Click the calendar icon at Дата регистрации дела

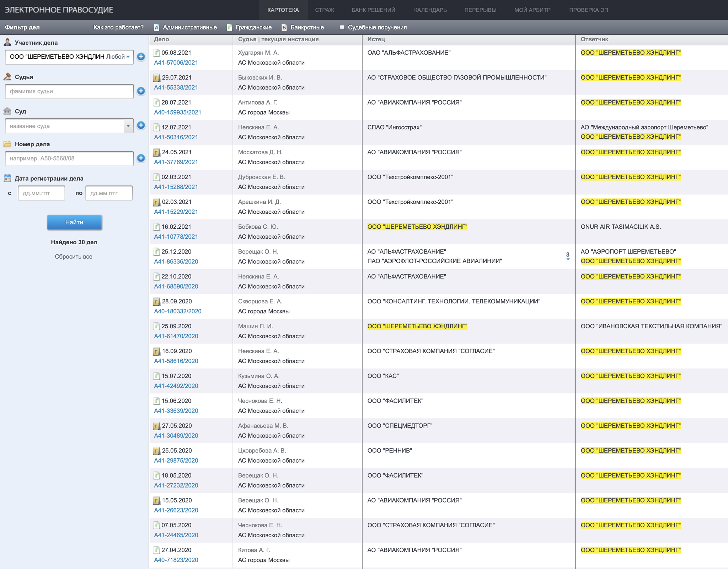[x=7, y=178]
